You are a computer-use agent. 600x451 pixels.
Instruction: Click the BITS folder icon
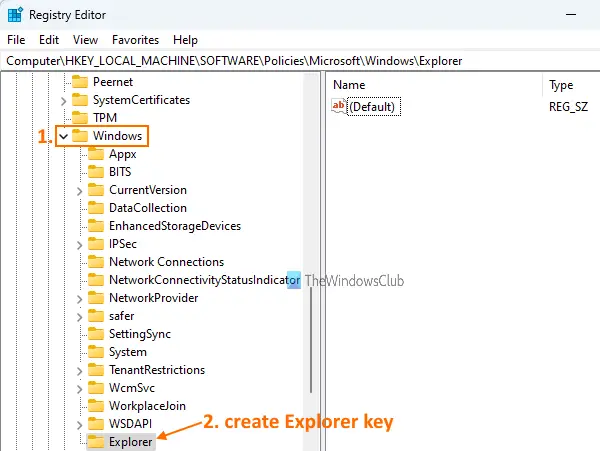[x=96, y=172]
